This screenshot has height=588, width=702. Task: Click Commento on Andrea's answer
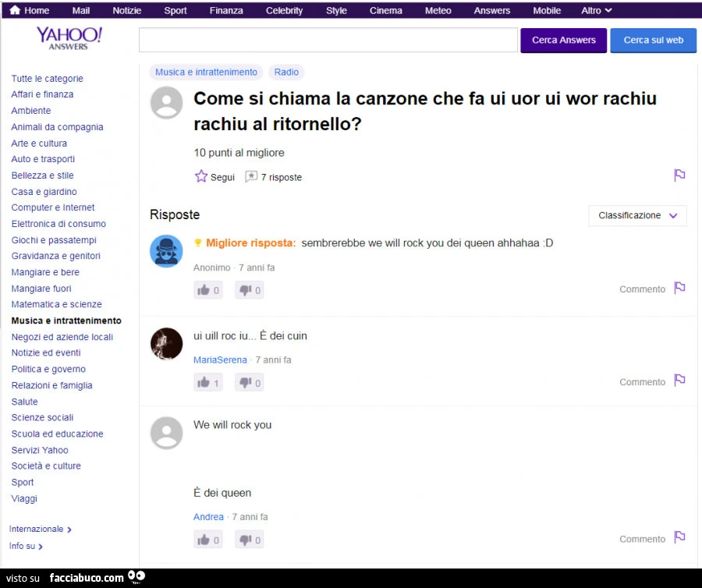(642, 539)
